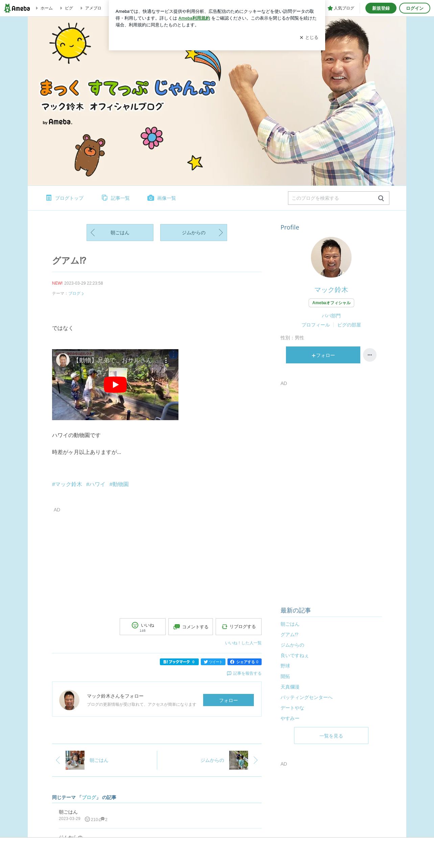
Task: Open 朝ごはん in same-theme articles list
Action: [x=68, y=812]
